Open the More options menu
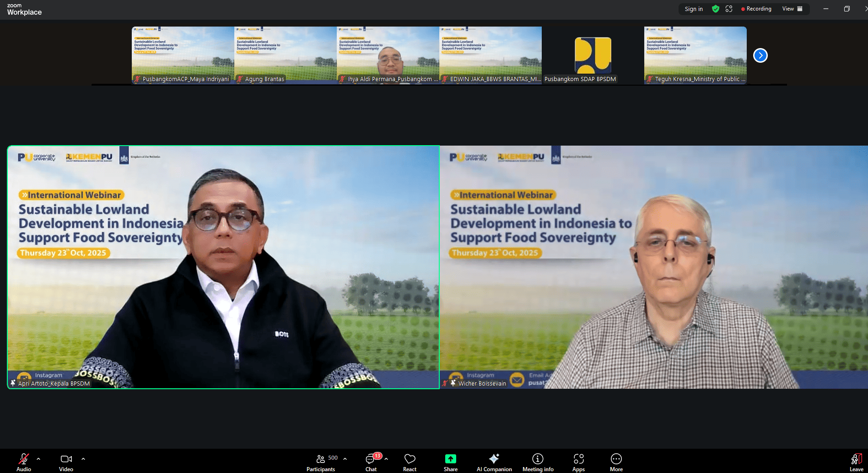 tap(616, 462)
